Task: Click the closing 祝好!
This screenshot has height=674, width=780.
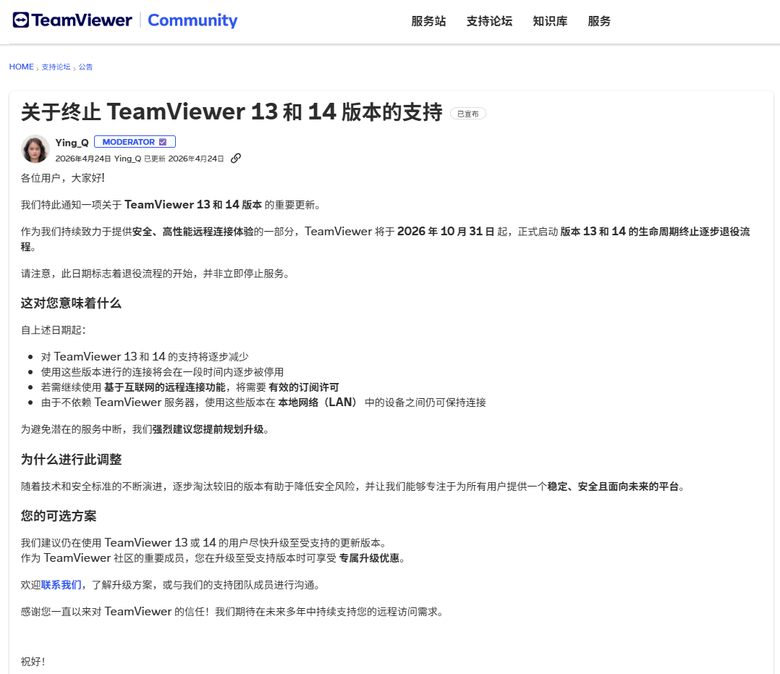Action: point(33,662)
